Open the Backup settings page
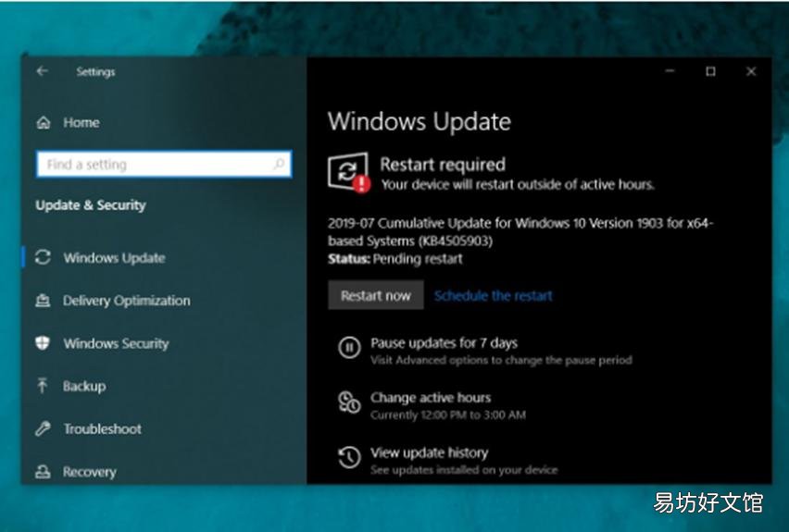This screenshot has height=532, width=789. [x=84, y=386]
